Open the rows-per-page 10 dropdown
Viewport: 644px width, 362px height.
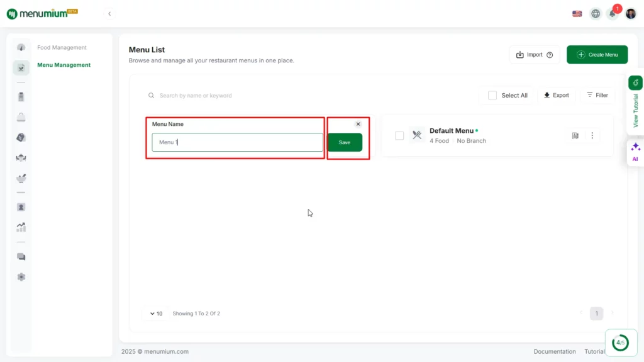(x=156, y=314)
